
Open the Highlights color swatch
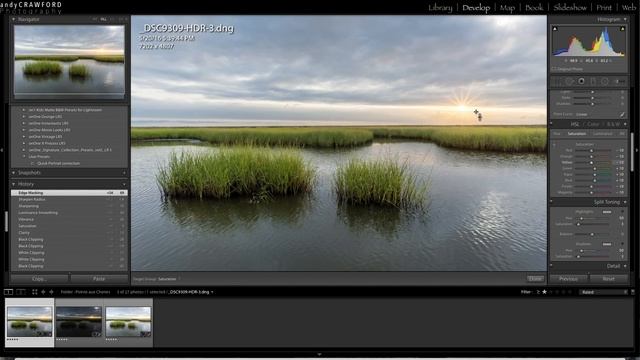point(607,212)
